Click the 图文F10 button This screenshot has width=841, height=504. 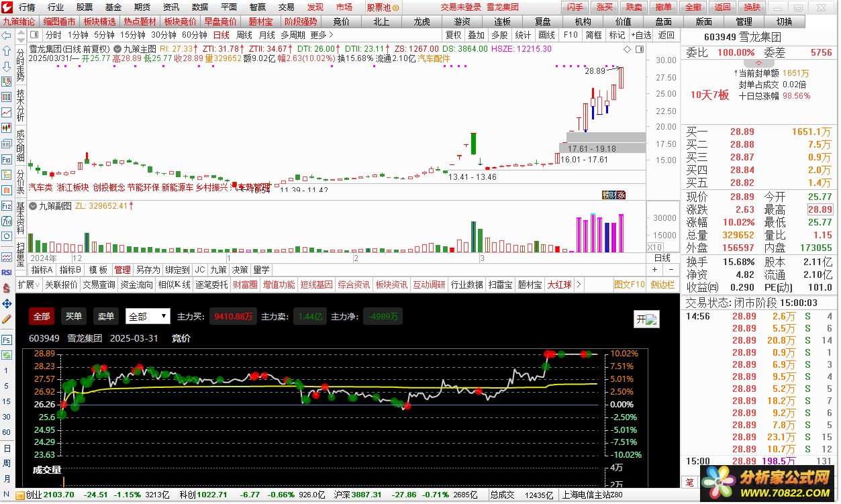pyautogui.click(x=630, y=285)
